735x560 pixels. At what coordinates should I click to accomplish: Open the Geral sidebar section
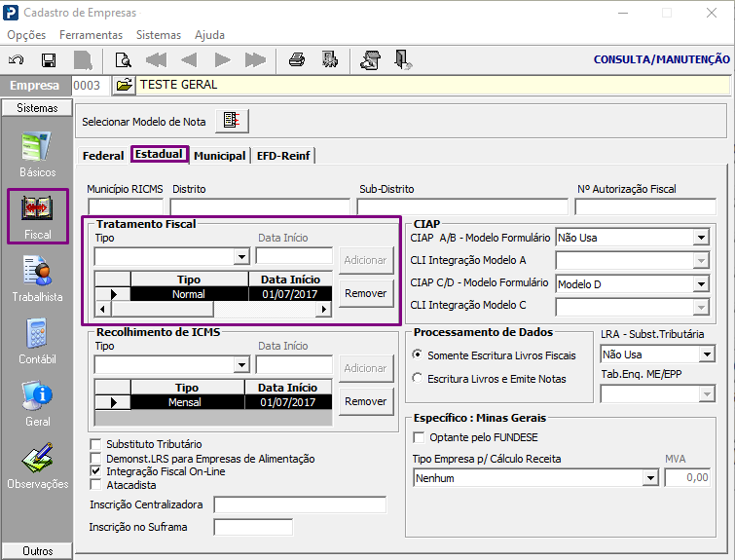(38, 404)
